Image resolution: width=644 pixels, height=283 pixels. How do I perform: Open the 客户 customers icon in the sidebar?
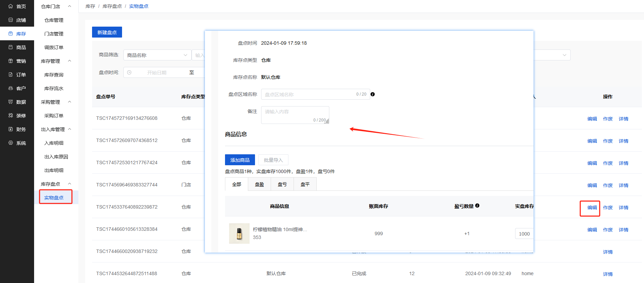point(11,88)
